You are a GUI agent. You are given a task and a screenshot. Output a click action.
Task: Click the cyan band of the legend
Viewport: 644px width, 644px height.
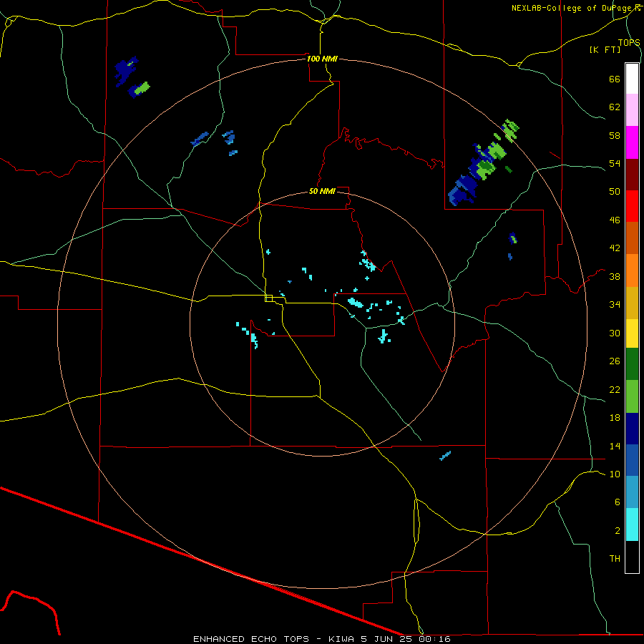[632, 525]
